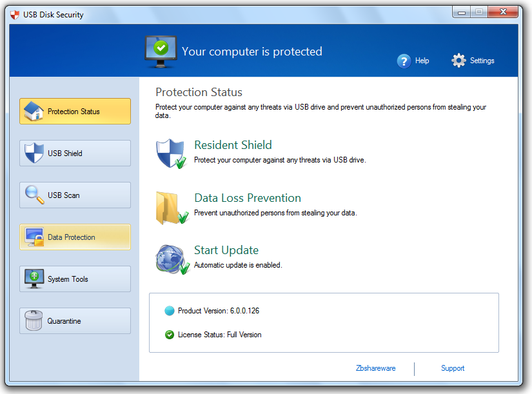Click the 'Product Version: 6.0.0.126' text

pyautogui.click(x=219, y=311)
